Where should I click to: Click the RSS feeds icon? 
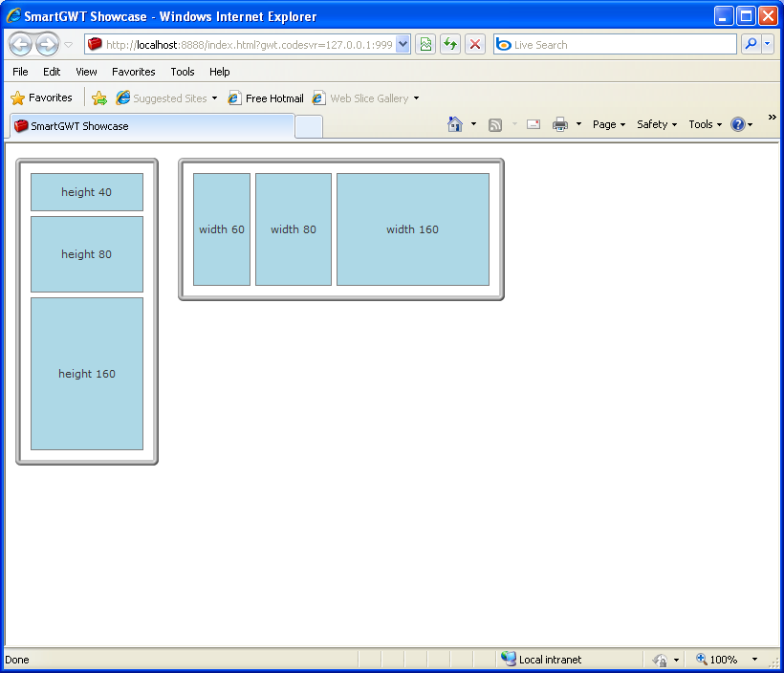point(495,124)
